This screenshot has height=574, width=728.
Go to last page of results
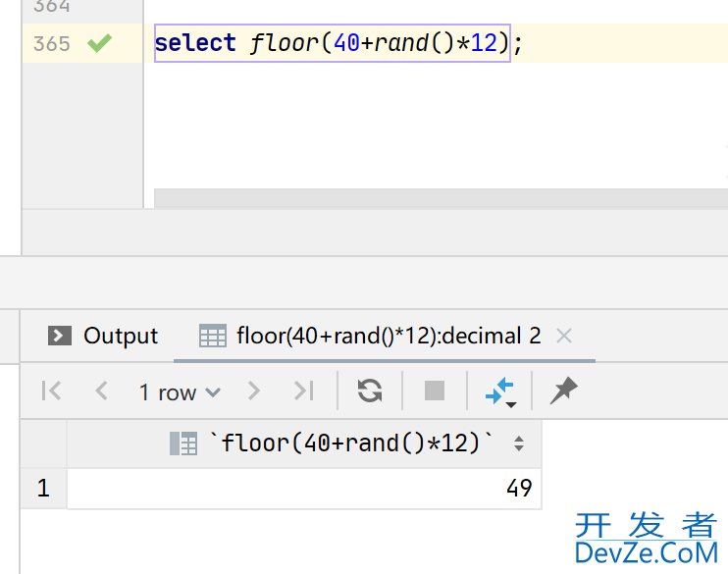pyautogui.click(x=304, y=391)
